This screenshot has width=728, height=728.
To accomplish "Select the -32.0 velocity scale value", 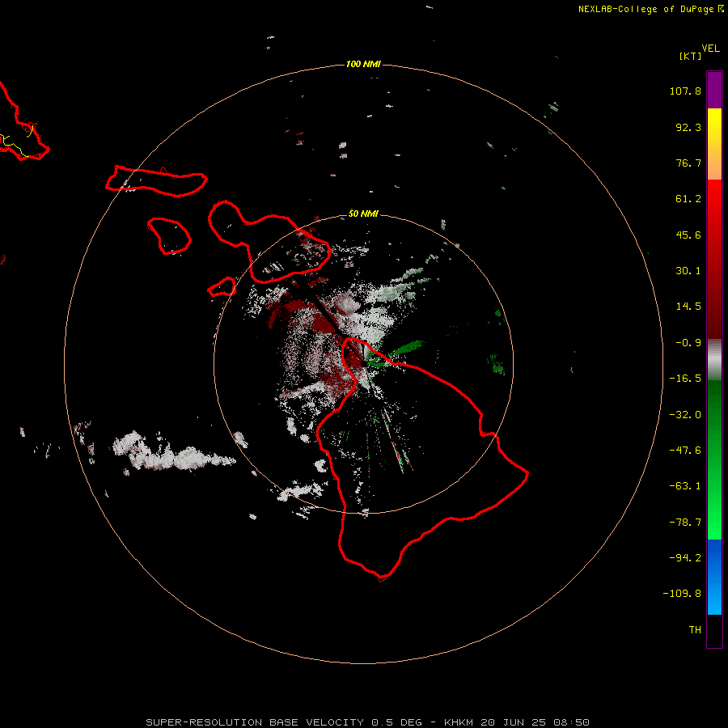I will [685, 415].
